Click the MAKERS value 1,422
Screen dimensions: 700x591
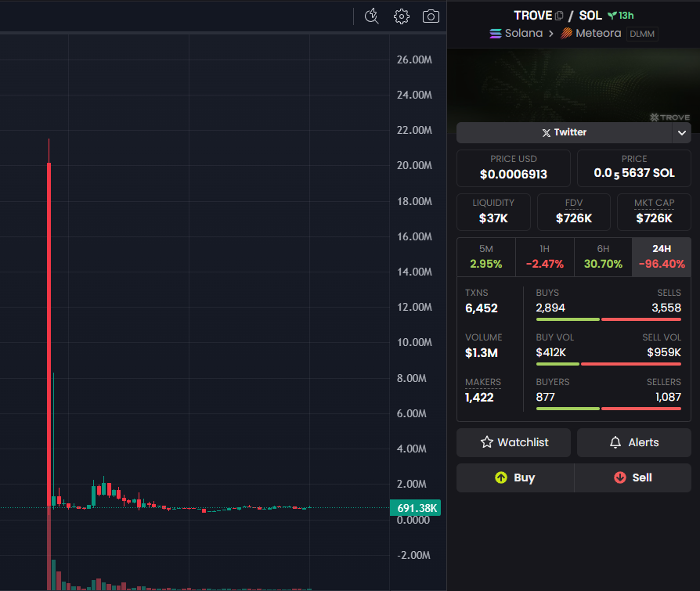[479, 398]
